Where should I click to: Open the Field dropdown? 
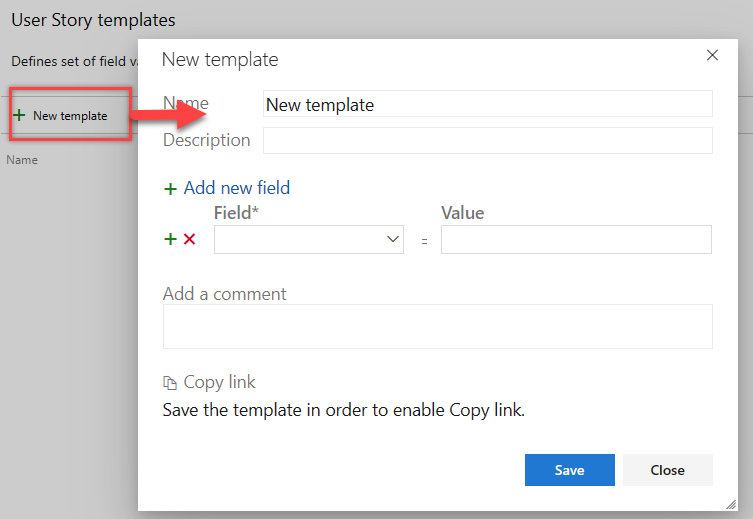coord(309,239)
